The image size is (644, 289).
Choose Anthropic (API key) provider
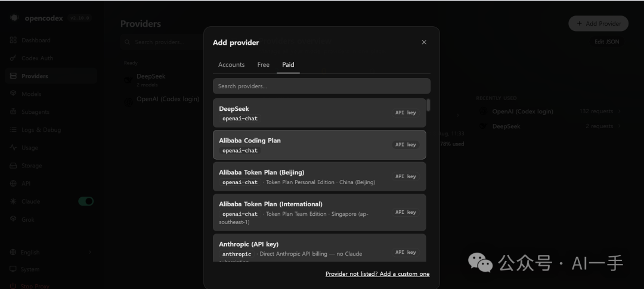pyautogui.click(x=319, y=247)
